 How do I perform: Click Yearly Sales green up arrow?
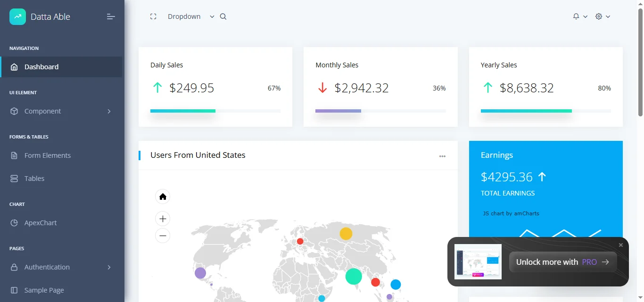[x=488, y=88]
